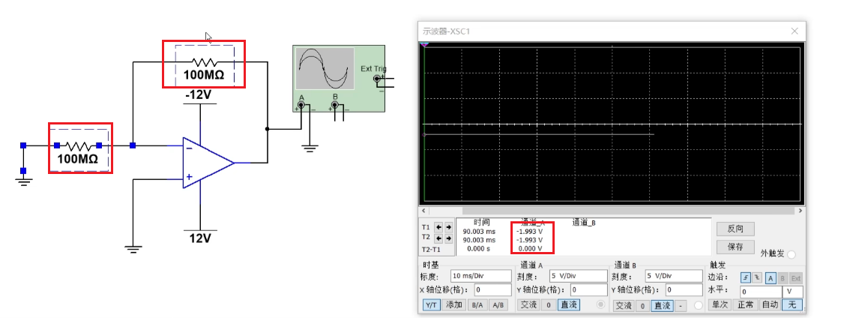This screenshot has height=318, width=868.
Task: Set trigger mode to 无
Action: 792,304
